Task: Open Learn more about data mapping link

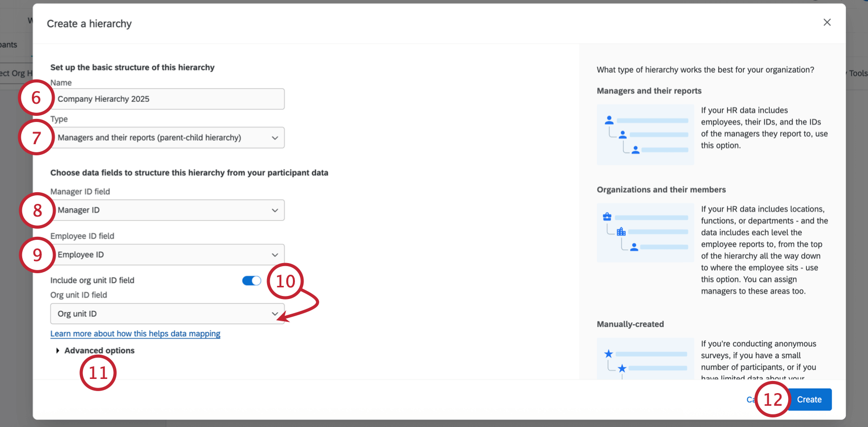Action: point(135,334)
